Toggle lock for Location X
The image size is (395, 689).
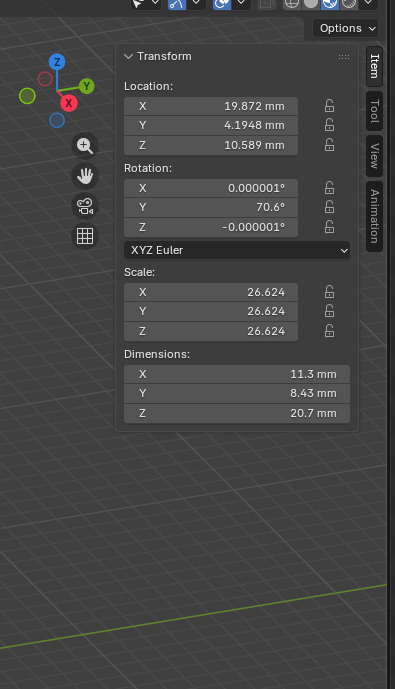[330, 106]
